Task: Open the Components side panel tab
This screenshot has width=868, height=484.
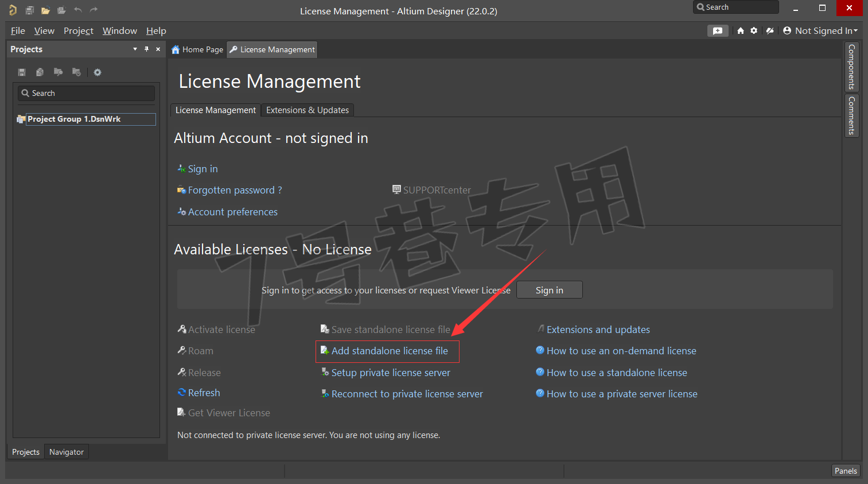Action: [x=852, y=67]
